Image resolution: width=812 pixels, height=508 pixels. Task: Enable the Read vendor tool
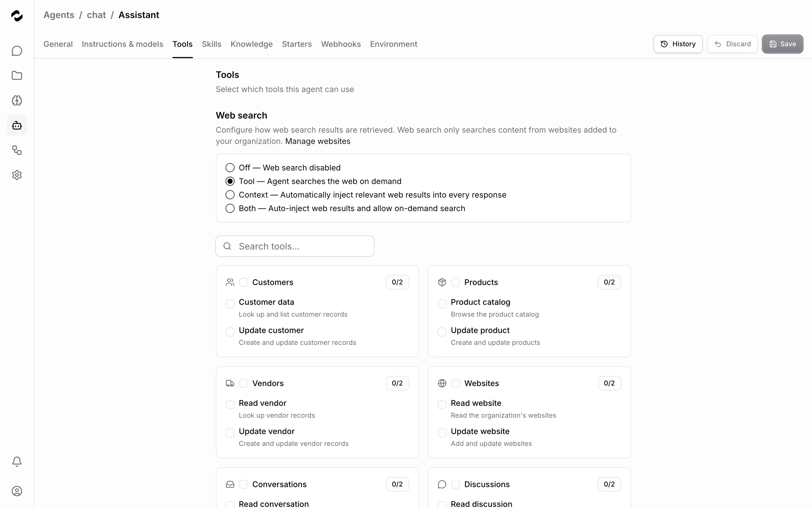(230, 405)
